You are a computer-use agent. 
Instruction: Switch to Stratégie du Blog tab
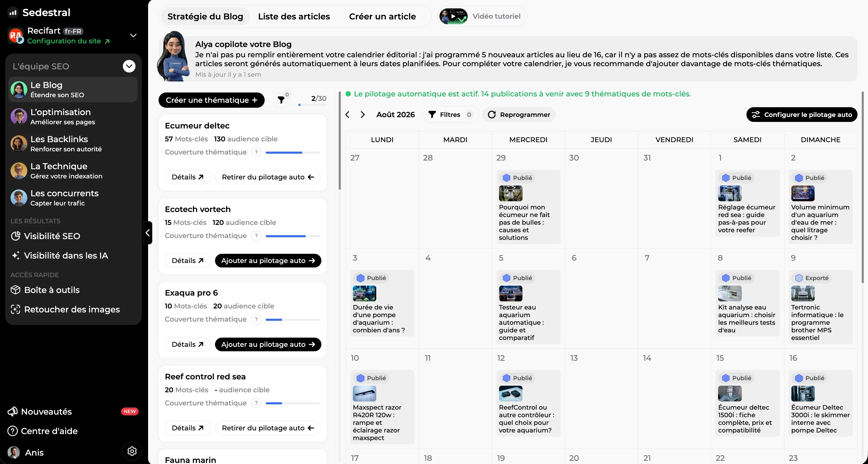(205, 16)
